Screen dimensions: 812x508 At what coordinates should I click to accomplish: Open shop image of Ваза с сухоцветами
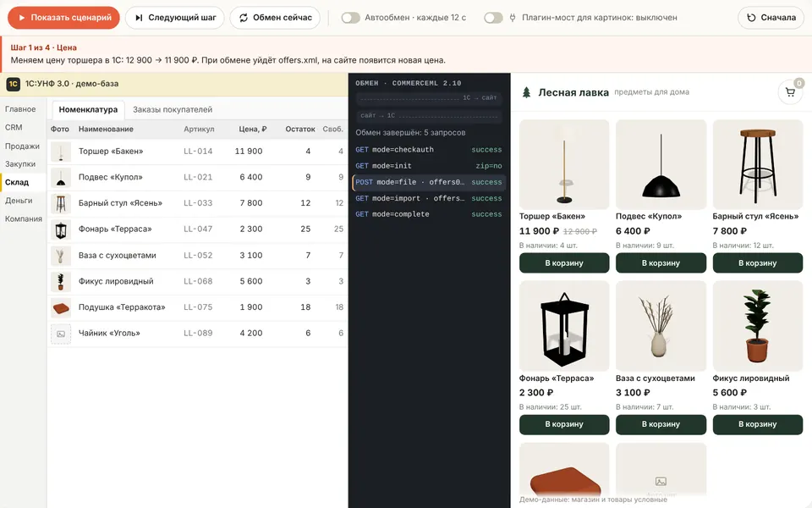[x=661, y=326]
